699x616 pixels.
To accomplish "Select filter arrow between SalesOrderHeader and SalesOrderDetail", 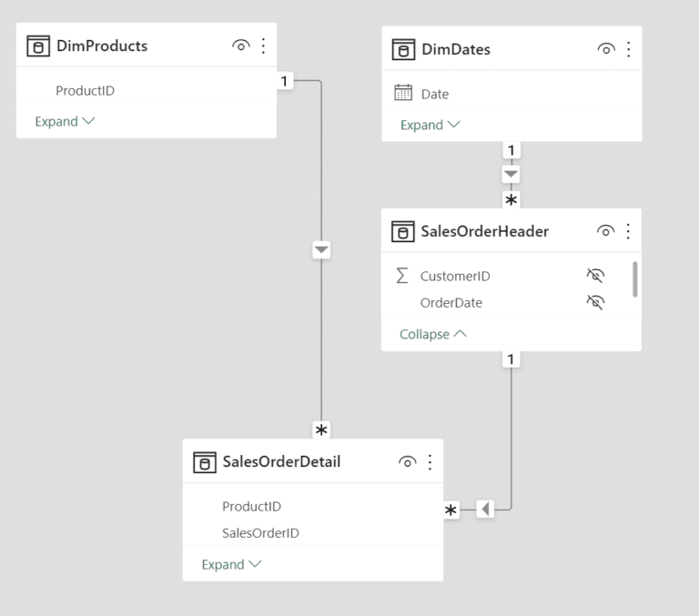I will (x=485, y=509).
